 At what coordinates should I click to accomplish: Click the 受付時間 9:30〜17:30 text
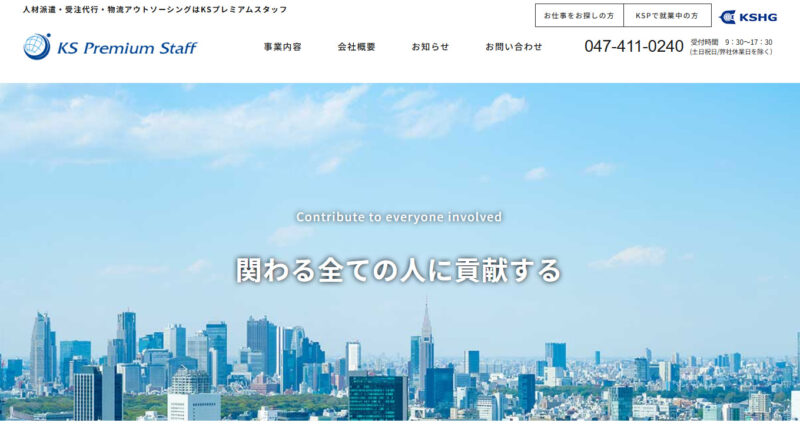[x=731, y=42]
